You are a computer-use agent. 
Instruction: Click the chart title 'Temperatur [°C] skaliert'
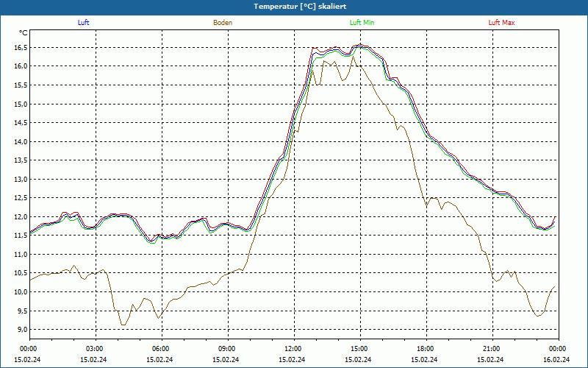point(300,7)
